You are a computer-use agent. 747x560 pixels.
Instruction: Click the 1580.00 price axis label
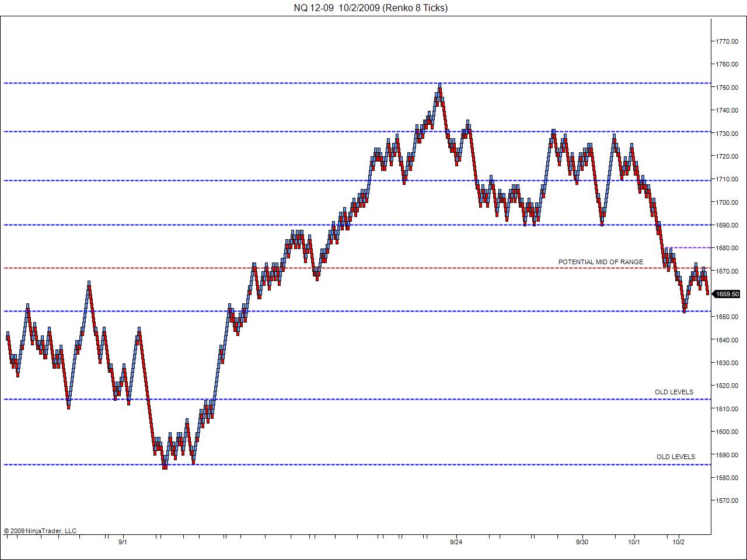pyautogui.click(x=727, y=478)
